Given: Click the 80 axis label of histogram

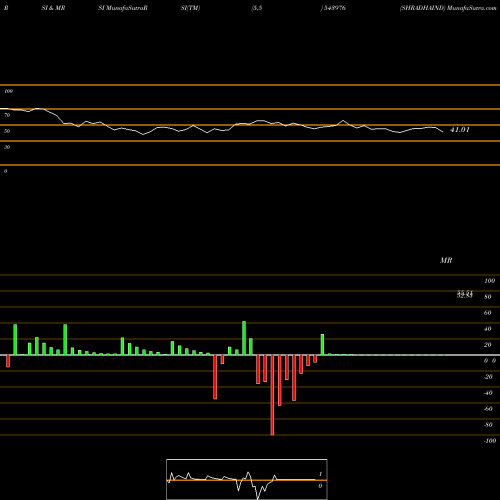Looking at the screenshot, I should click(x=487, y=297).
